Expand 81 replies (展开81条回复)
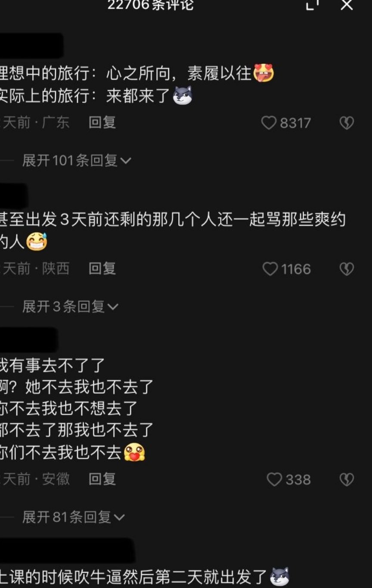 [73, 517]
